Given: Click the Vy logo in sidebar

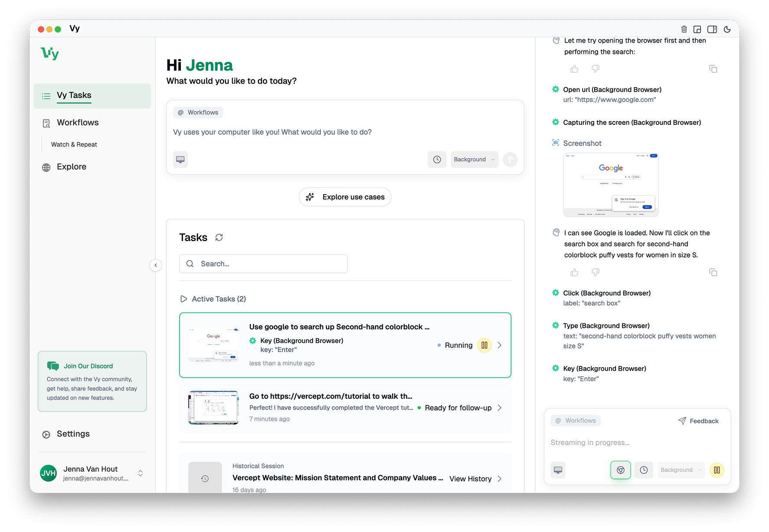Looking at the screenshot, I should click(x=50, y=53).
